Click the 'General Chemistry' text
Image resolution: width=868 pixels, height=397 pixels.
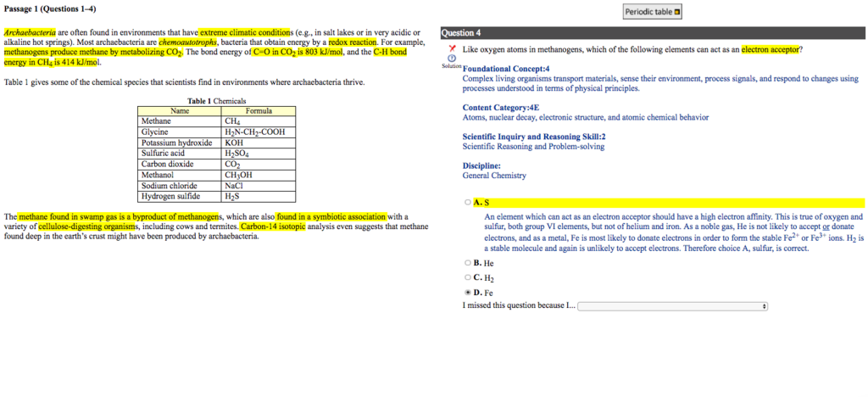494,176
